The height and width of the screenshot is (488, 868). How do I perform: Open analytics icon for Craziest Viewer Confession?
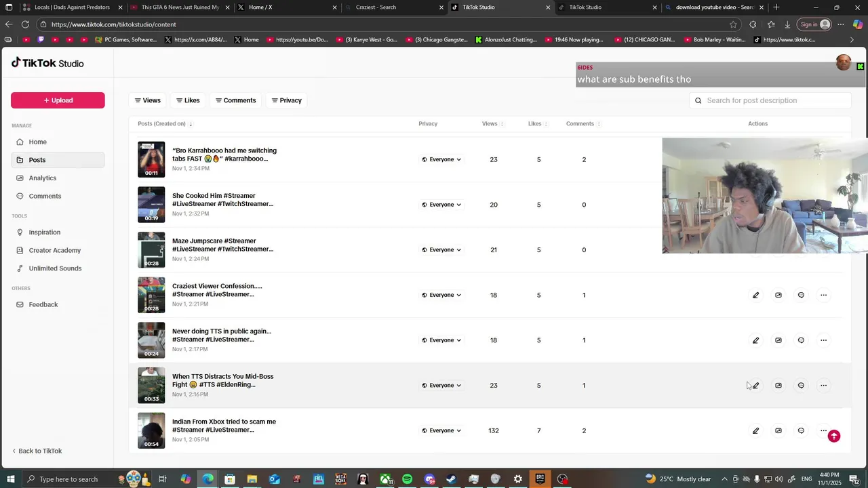coord(778,295)
